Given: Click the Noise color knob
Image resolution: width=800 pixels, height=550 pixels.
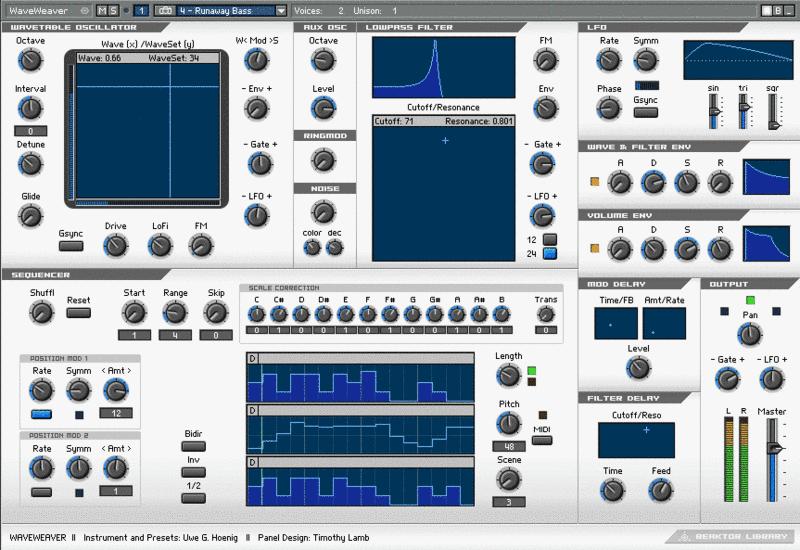Looking at the screenshot, I should [x=312, y=248].
